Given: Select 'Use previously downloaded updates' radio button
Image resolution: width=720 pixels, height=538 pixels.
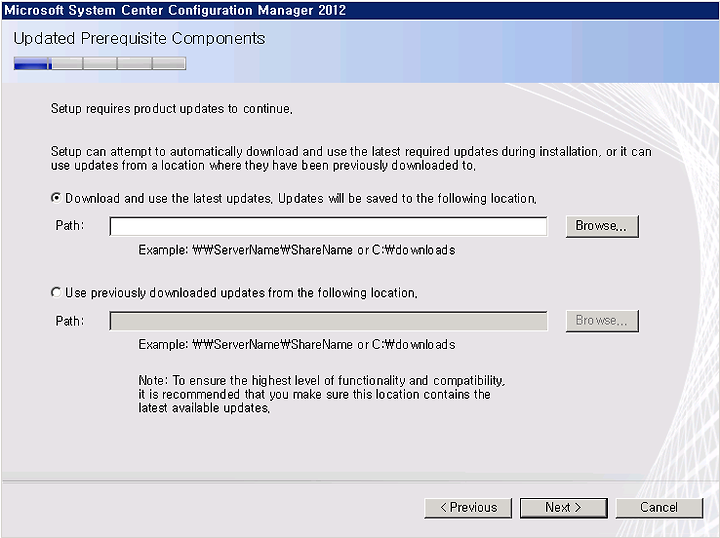Looking at the screenshot, I should pyautogui.click(x=56, y=292).
